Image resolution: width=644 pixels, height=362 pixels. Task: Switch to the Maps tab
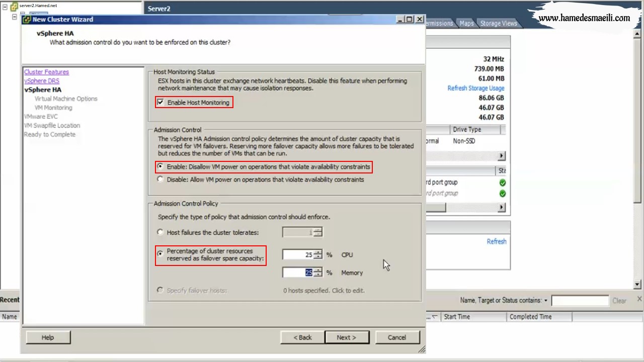click(x=466, y=23)
